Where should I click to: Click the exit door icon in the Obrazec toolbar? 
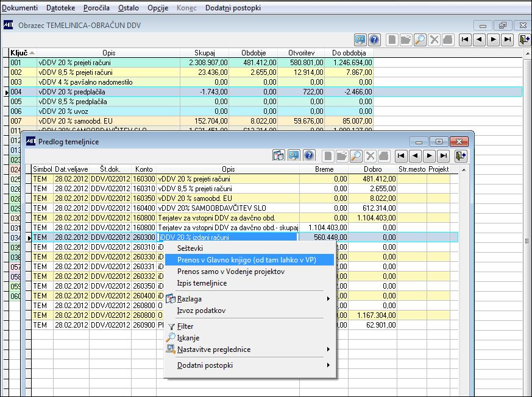pyautogui.click(x=524, y=40)
